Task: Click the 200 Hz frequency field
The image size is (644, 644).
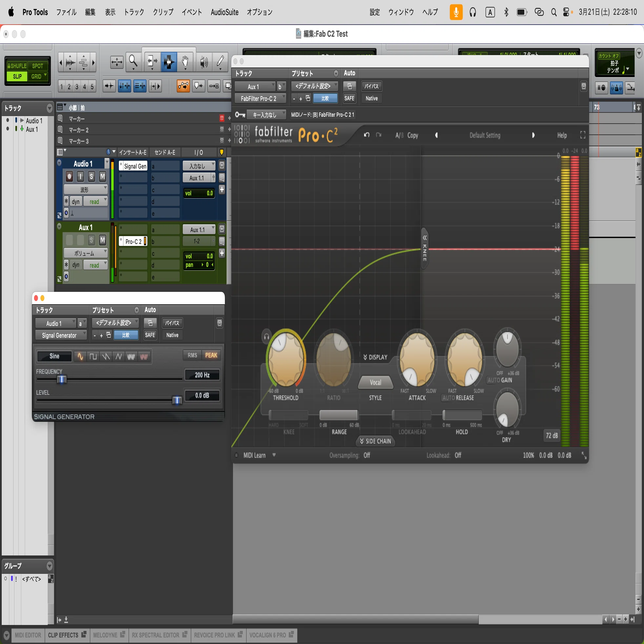Action: 202,375
